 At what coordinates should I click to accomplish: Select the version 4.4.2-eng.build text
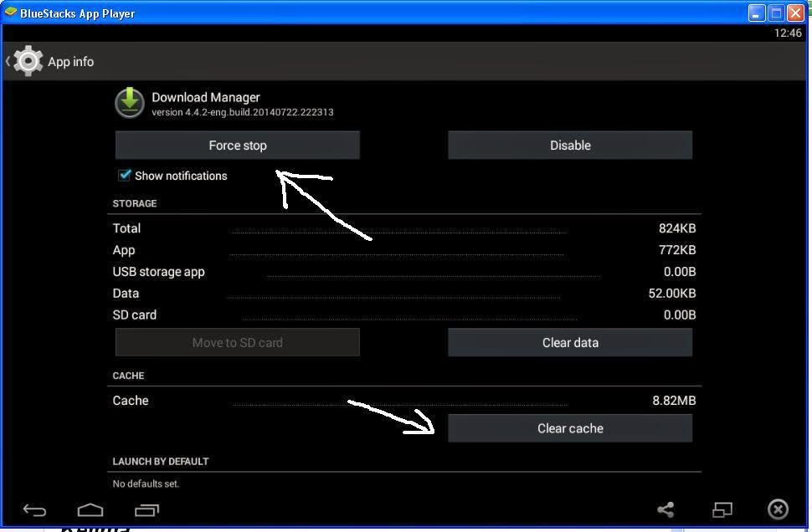pos(243,112)
